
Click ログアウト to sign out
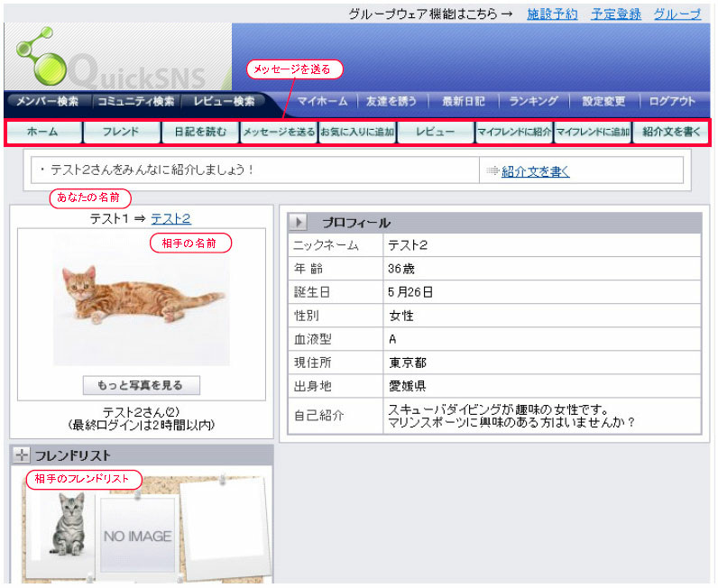(x=672, y=102)
